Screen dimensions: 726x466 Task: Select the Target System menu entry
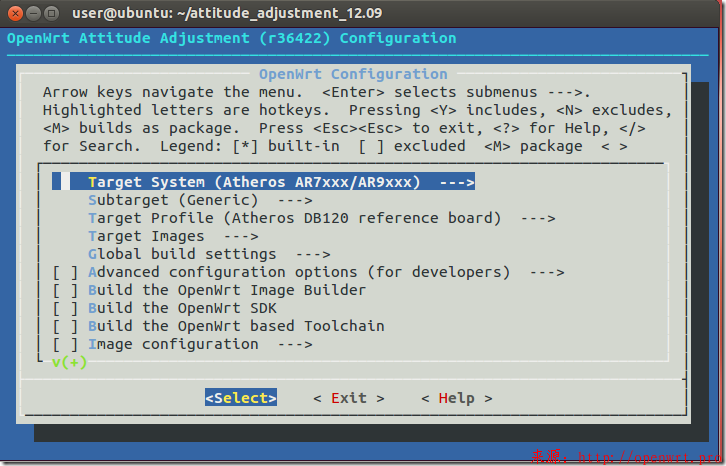point(263,182)
